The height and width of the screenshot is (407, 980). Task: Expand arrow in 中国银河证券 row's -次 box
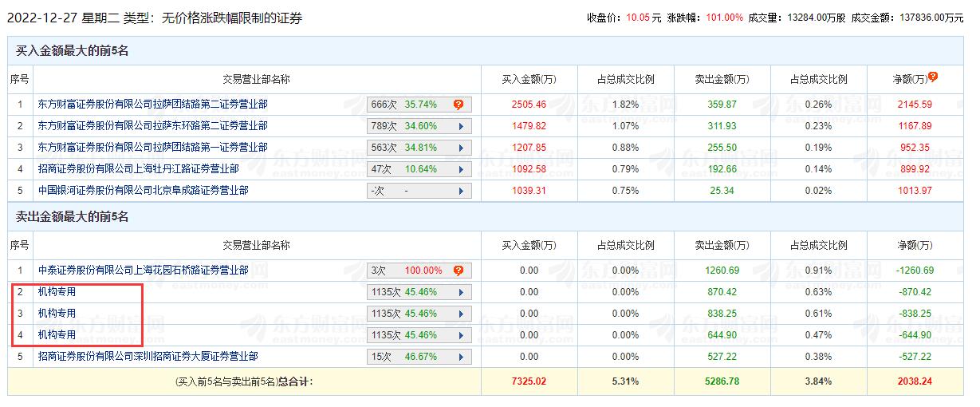tap(460, 192)
